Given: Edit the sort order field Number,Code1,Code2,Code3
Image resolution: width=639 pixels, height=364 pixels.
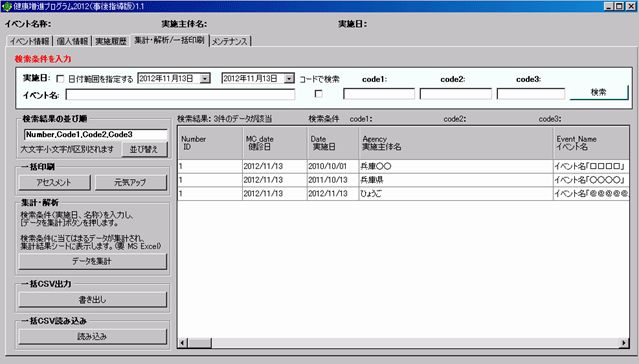Looking at the screenshot, I should tap(95, 134).
